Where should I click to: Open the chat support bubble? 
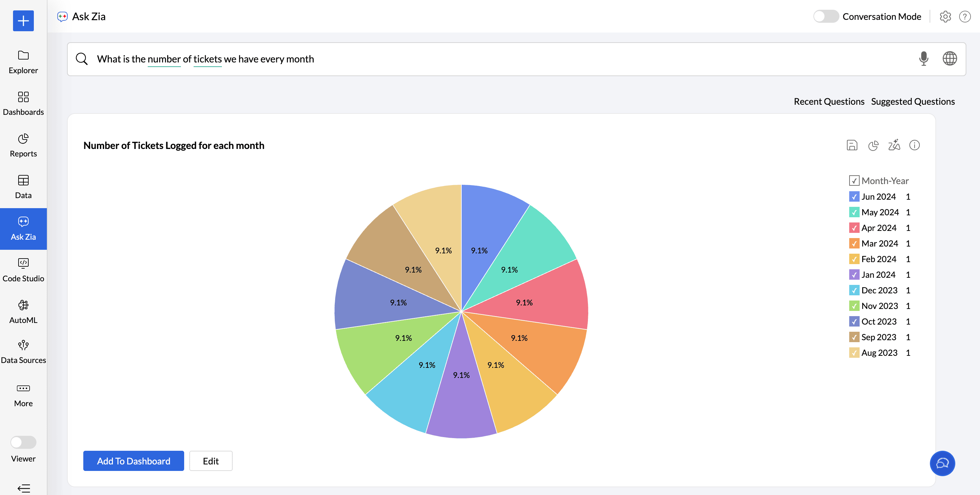pos(942,463)
